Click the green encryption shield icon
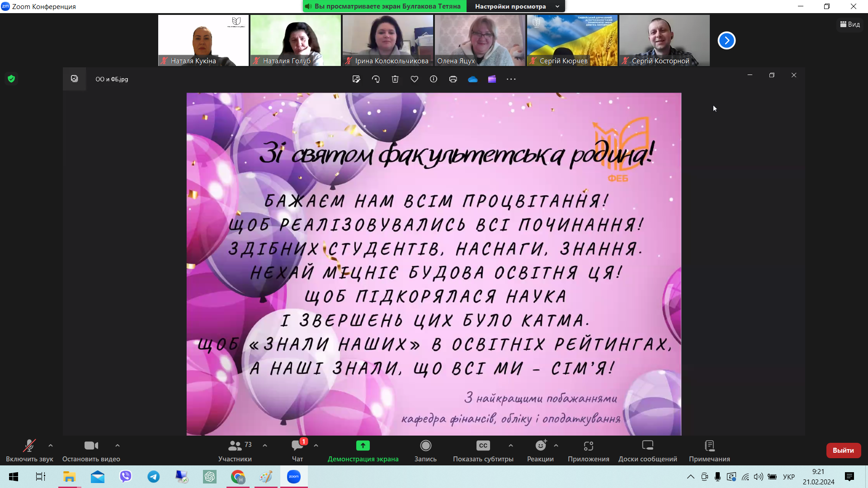This screenshot has width=868, height=488. 11,79
